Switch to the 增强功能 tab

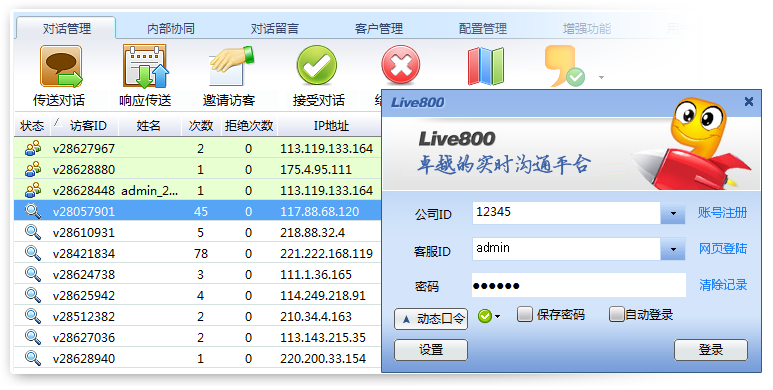587,29
